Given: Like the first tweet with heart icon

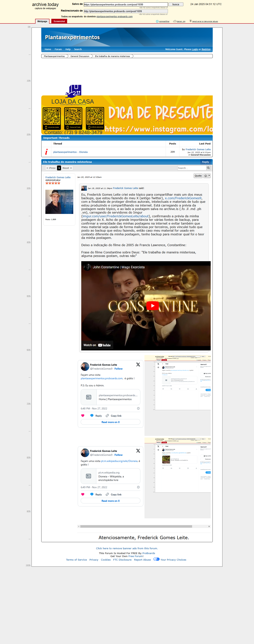Looking at the screenshot, I should pos(83,416).
